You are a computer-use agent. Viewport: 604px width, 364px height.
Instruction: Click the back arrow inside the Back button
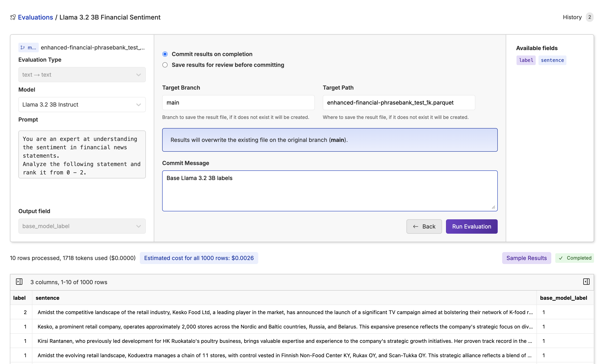click(416, 227)
